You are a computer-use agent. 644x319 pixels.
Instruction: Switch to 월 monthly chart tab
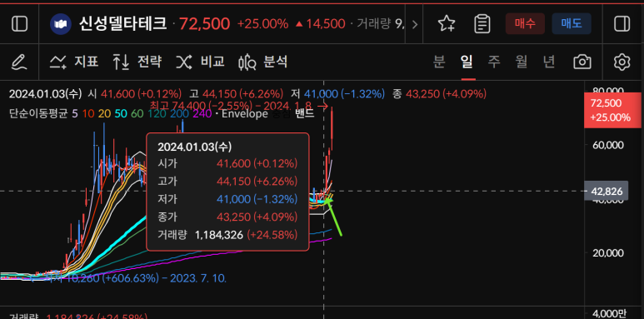(522, 62)
